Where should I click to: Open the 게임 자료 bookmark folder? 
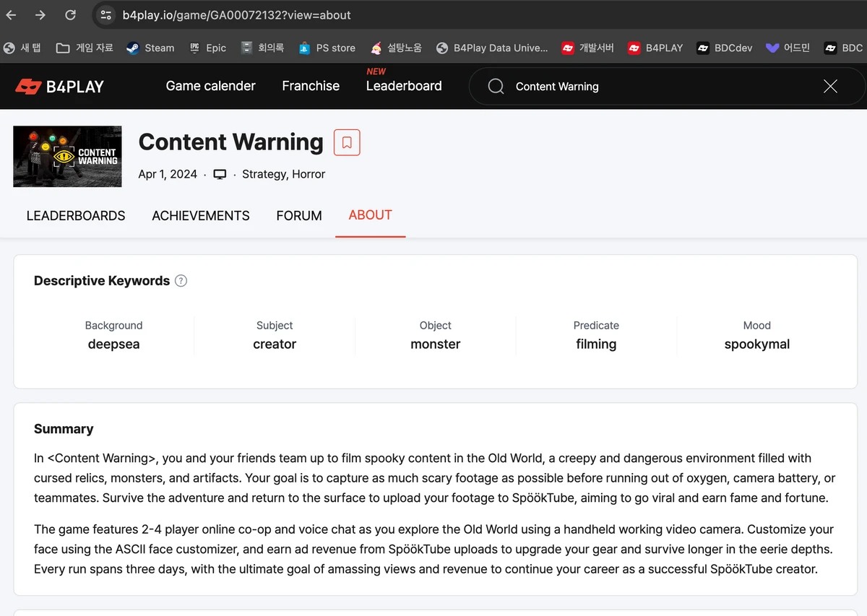click(85, 48)
